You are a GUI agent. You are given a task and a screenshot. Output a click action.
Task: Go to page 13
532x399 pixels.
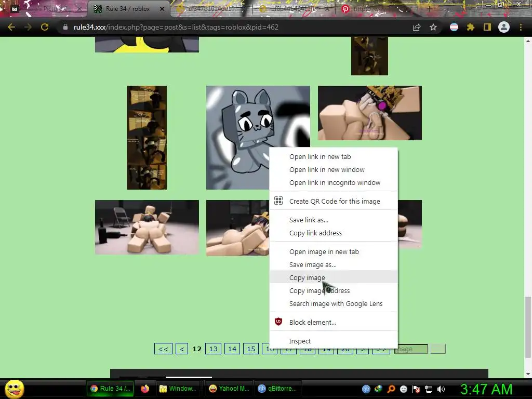[214, 349]
